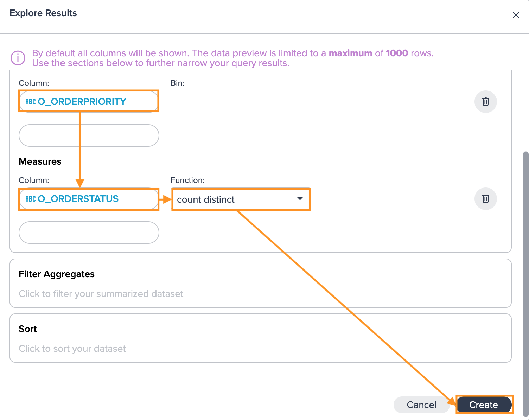Click the dialog's vertical scrollbar
This screenshot has width=529, height=420.
pos(526,284)
